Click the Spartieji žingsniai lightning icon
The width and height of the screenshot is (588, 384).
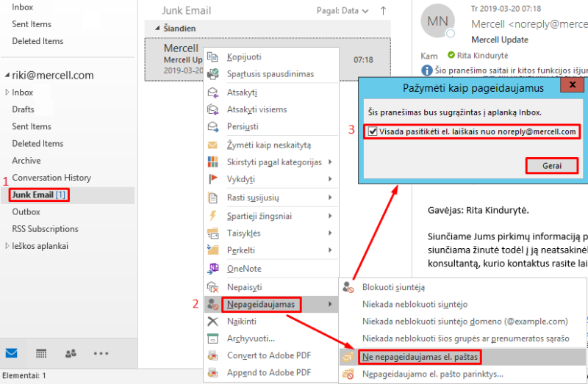point(212,216)
